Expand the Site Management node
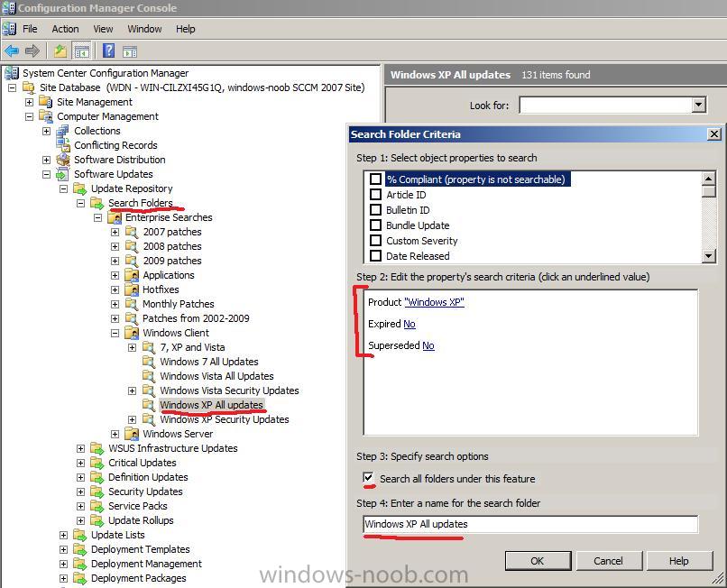 [x=29, y=102]
